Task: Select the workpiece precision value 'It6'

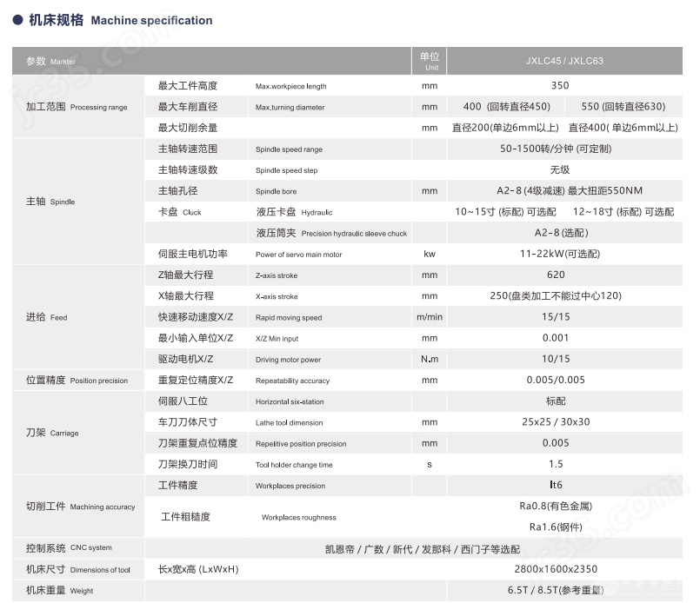Action: (x=556, y=485)
